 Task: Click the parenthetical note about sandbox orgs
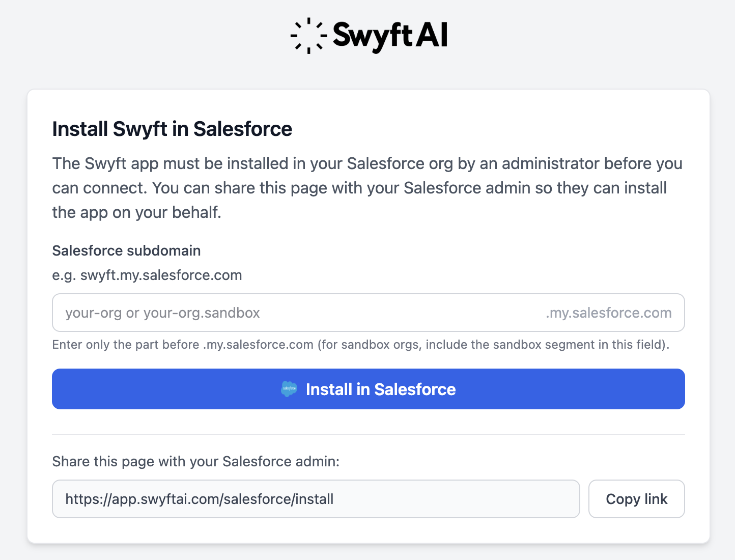point(493,345)
